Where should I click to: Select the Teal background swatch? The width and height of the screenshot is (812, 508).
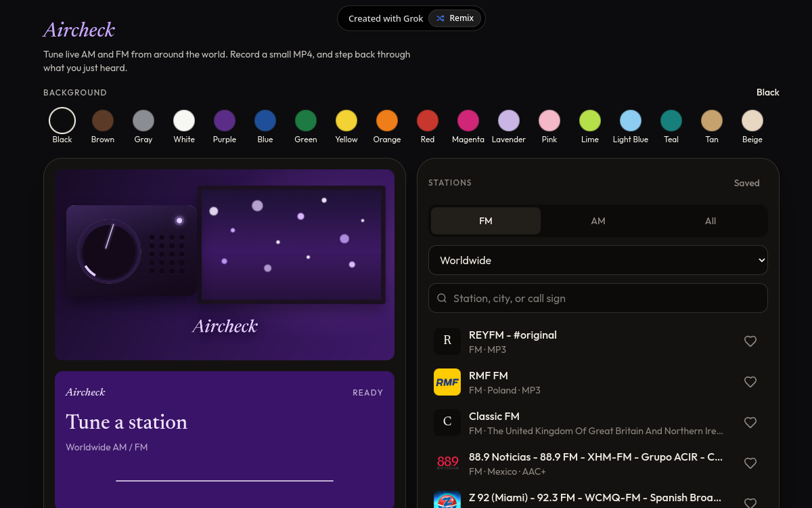coord(671,121)
